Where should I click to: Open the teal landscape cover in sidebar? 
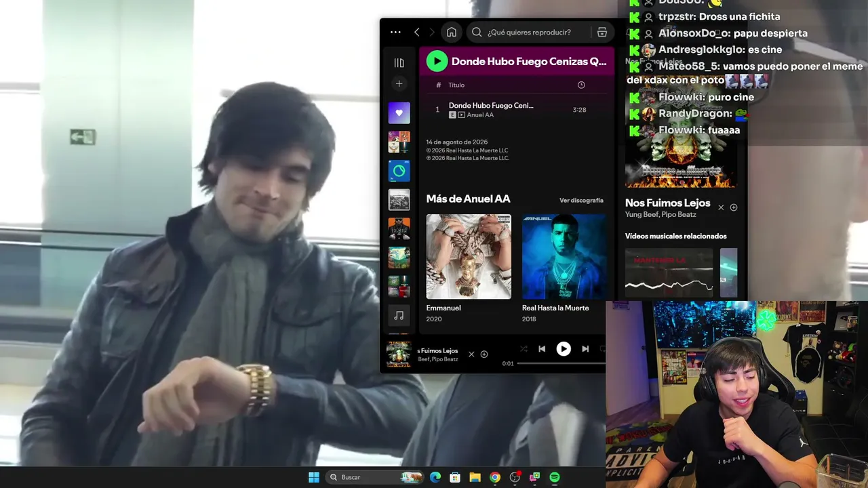399,258
